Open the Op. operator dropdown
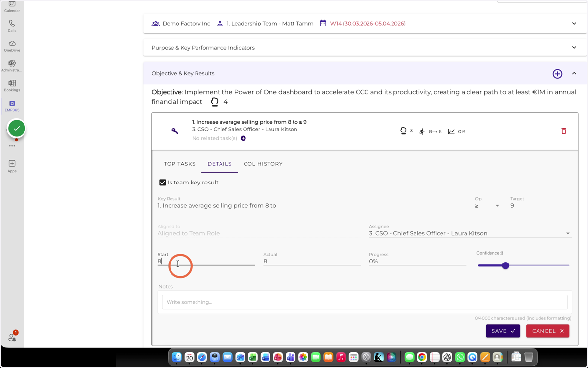The width and height of the screenshot is (588, 368). [x=488, y=206]
